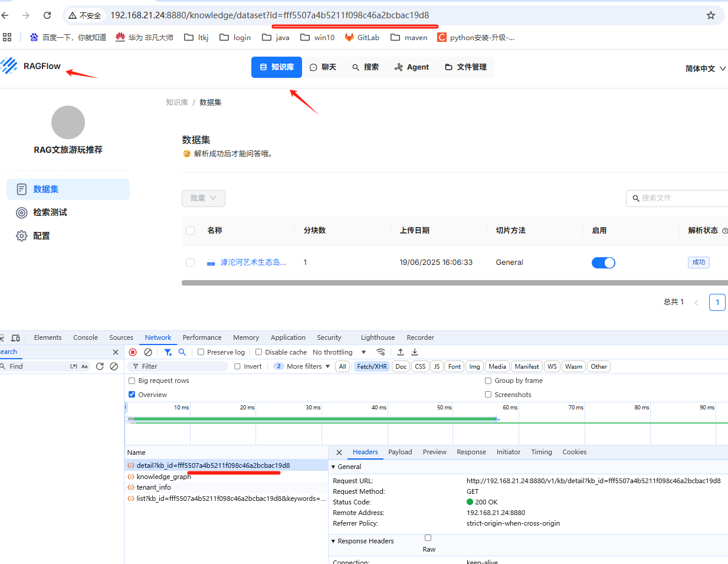Image resolution: width=728 pixels, height=564 pixels.
Task: Open the More filters dropdown
Action: tap(302, 366)
